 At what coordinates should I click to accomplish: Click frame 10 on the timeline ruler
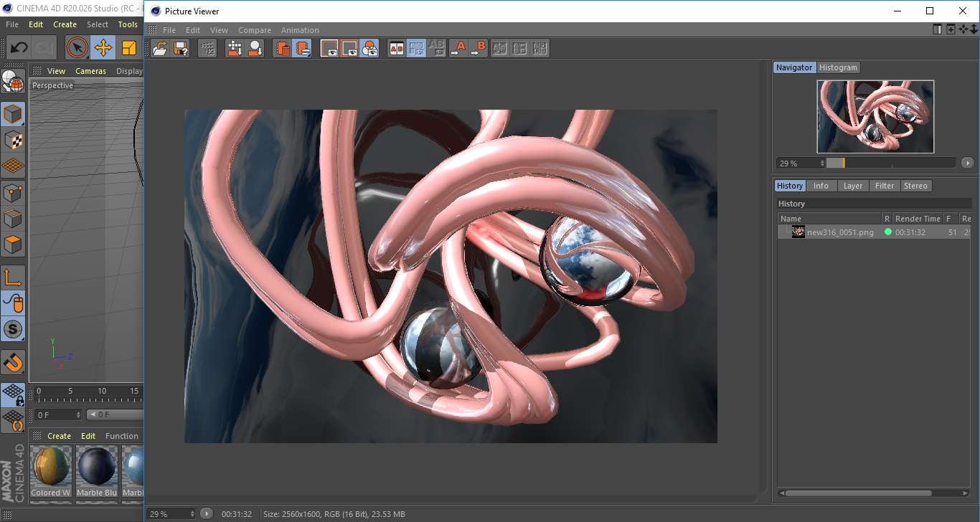[x=102, y=391]
